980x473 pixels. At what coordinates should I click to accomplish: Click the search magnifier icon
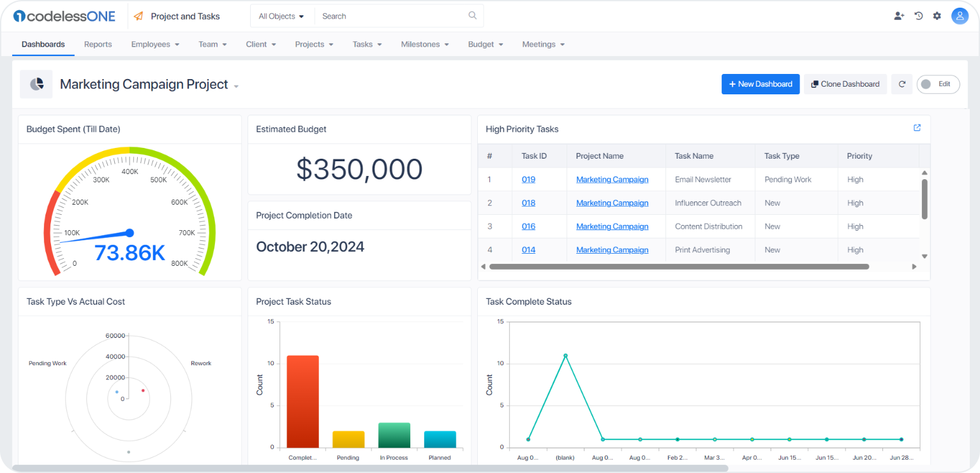(472, 16)
